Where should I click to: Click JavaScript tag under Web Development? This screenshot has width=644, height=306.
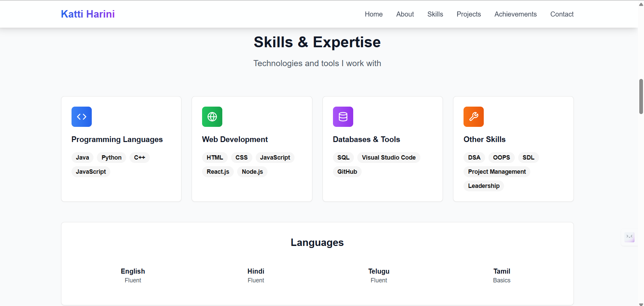click(275, 158)
